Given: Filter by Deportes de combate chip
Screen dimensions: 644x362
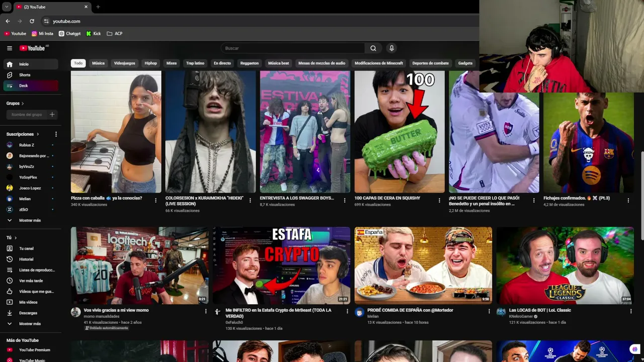Looking at the screenshot, I should [431, 63].
